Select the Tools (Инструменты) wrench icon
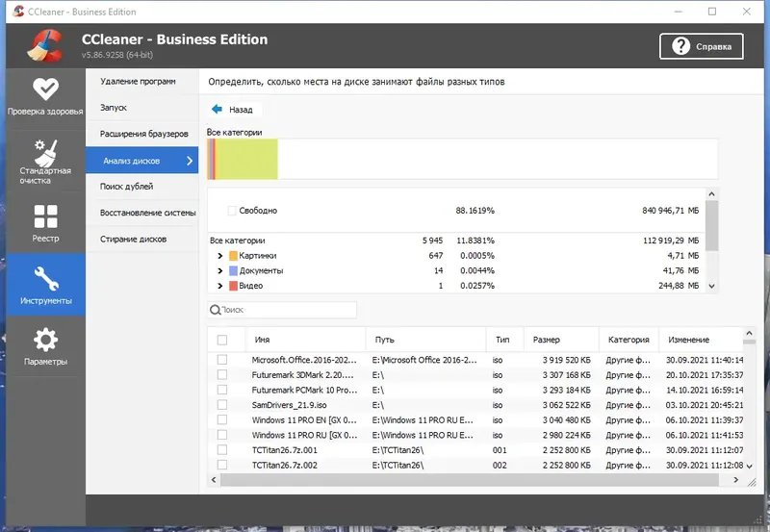 coord(45,278)
